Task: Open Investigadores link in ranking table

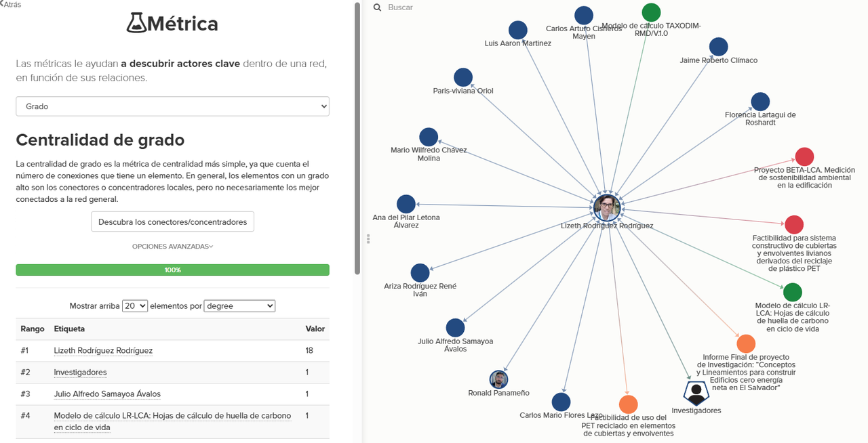Action: click(x=80, y=373)
